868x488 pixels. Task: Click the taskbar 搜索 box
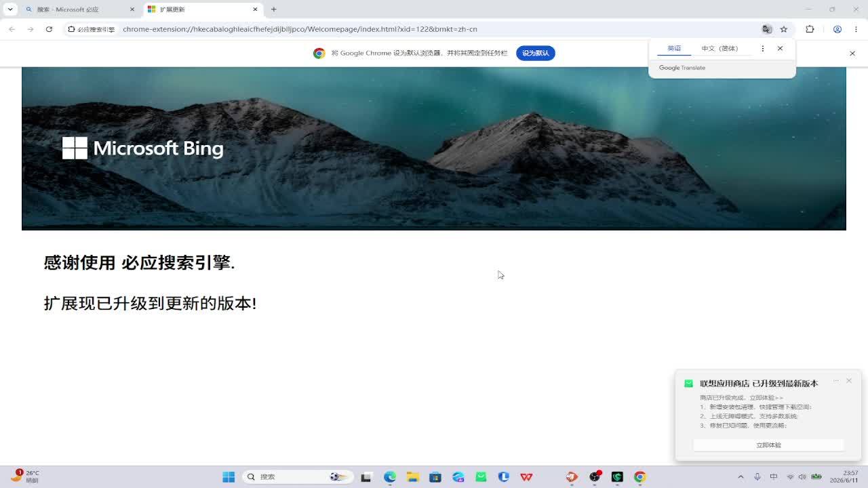tap(298, 476)
